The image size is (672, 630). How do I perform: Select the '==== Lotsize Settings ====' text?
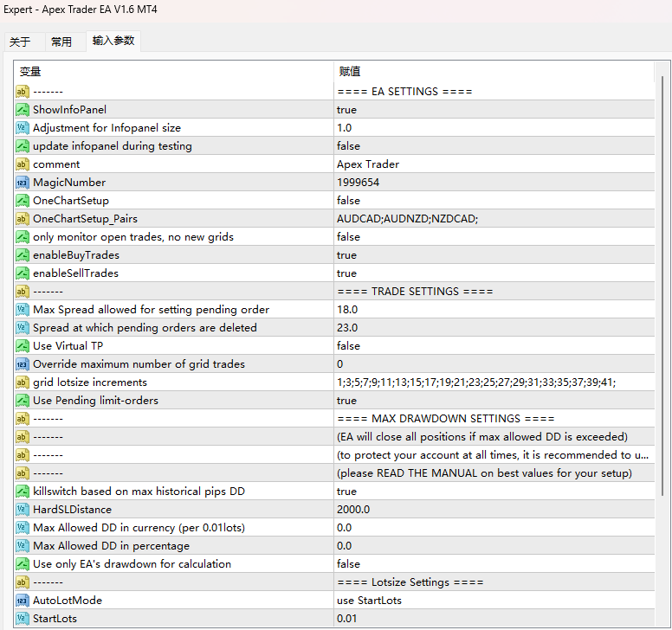coord(410,582)
